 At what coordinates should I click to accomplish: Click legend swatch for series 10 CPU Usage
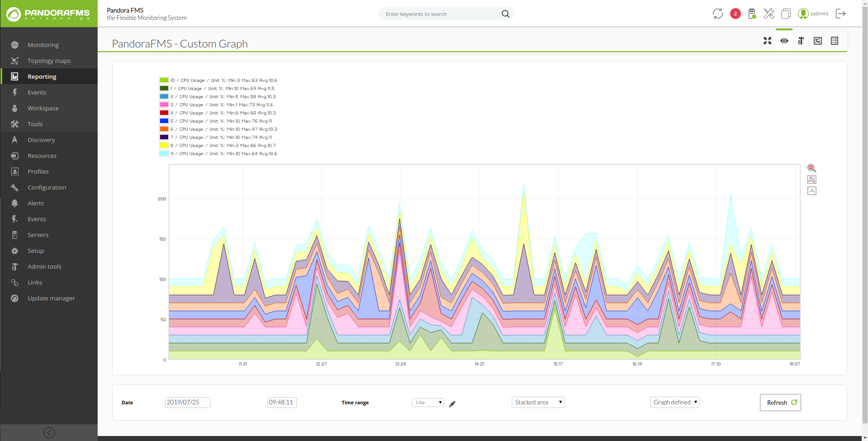[164, 80]
